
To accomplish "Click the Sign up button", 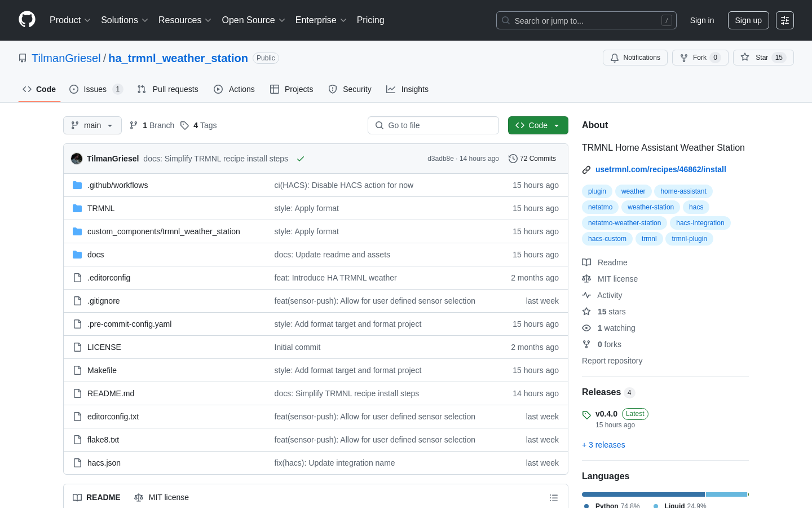I will pos(748,20).
